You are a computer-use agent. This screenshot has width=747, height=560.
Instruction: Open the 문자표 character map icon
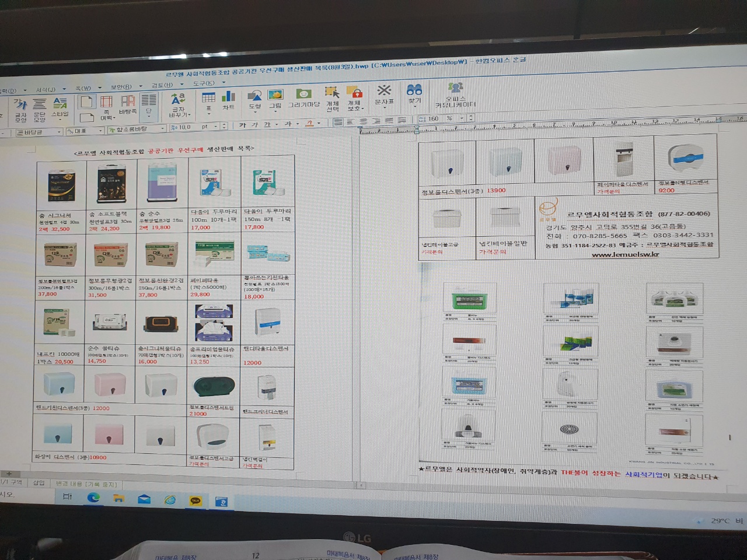(x=384, y=96)
